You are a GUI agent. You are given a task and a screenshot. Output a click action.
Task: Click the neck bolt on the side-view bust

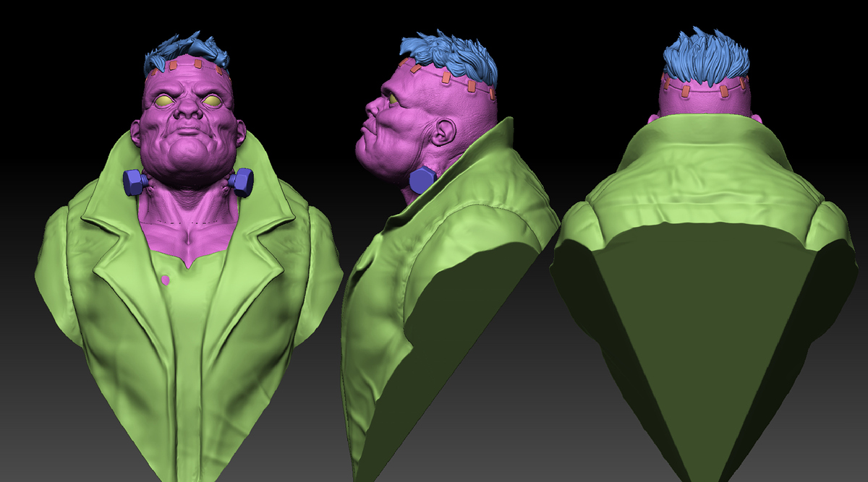(x=422, y=180)
